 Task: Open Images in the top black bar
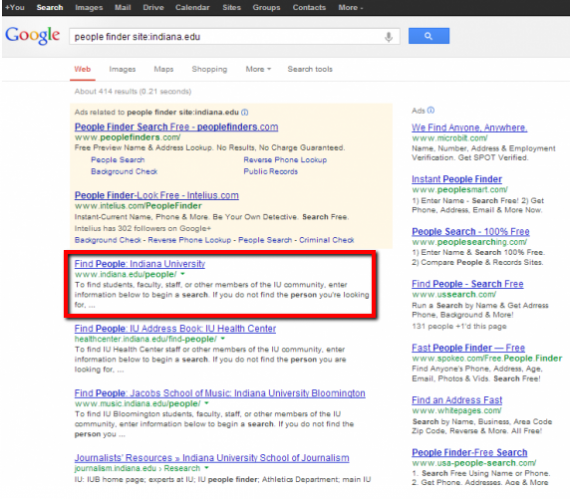pos(89,7)
